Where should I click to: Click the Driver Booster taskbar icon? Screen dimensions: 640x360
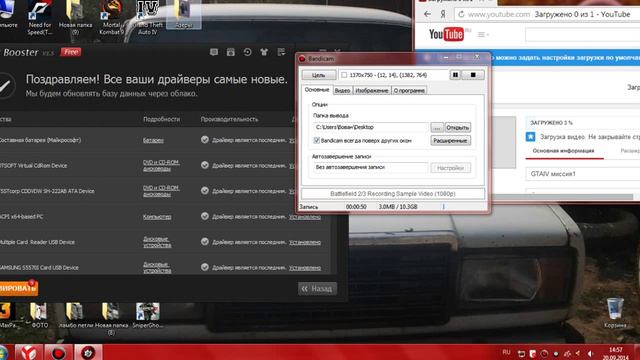coord(88,352)
